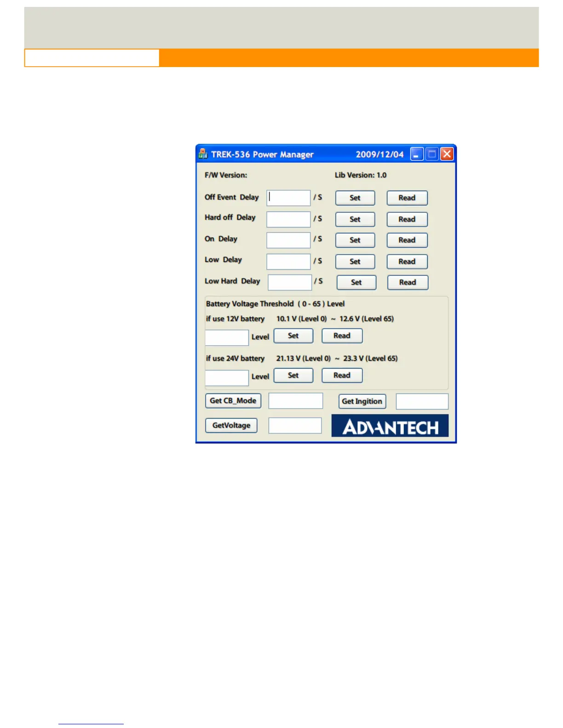The height and width of the screenshot is (728, 563).
Task: Click Read for On Delay
Action: [x=407, y=240]
